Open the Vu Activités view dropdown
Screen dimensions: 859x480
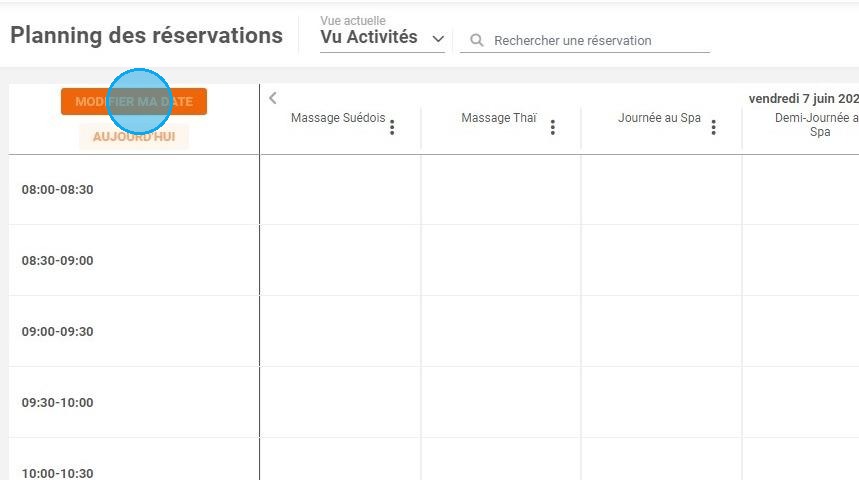coord(382,37)
